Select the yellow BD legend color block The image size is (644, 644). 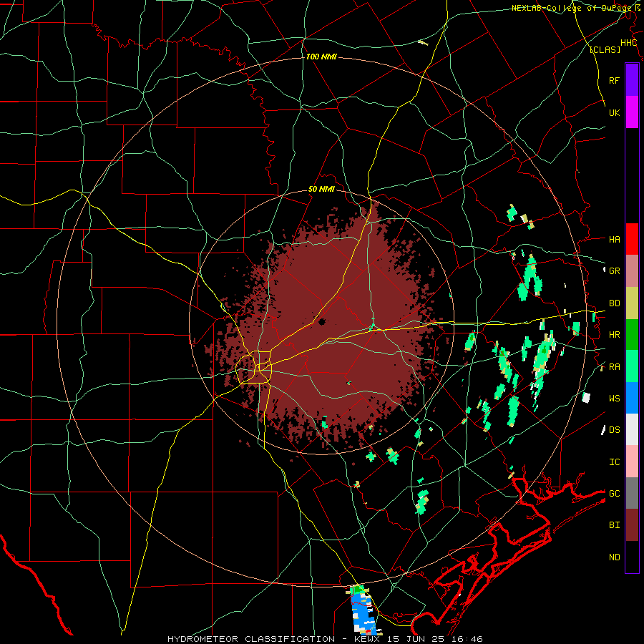632,303
